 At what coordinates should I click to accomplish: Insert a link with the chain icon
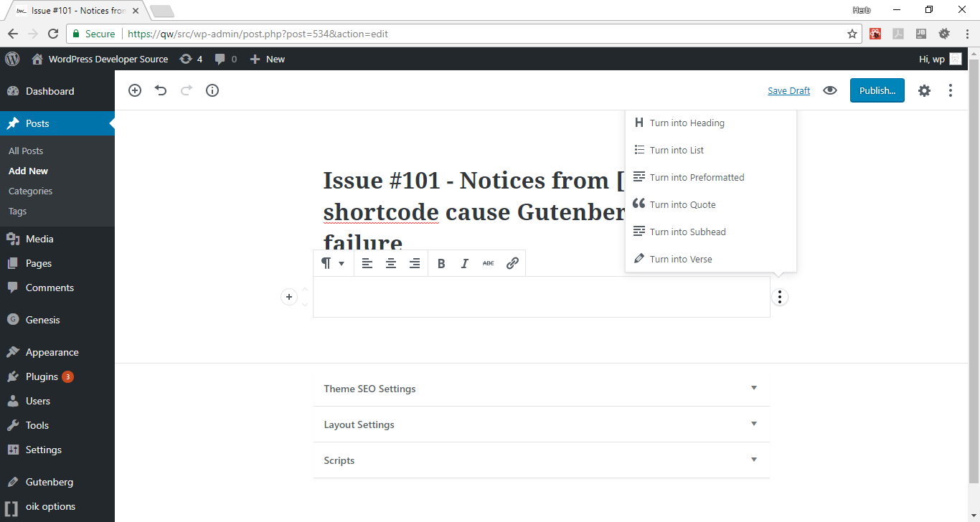pos(512,262)
